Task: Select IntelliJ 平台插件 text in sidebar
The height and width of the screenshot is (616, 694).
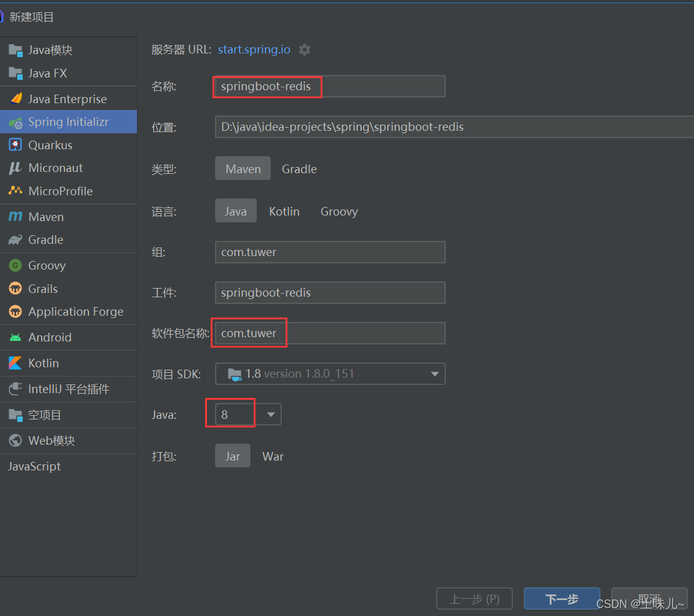Action: point(69,389)
